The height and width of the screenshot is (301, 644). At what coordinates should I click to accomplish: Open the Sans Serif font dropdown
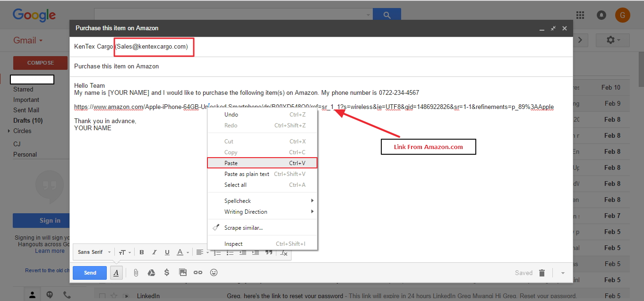(x=94, y=252)
